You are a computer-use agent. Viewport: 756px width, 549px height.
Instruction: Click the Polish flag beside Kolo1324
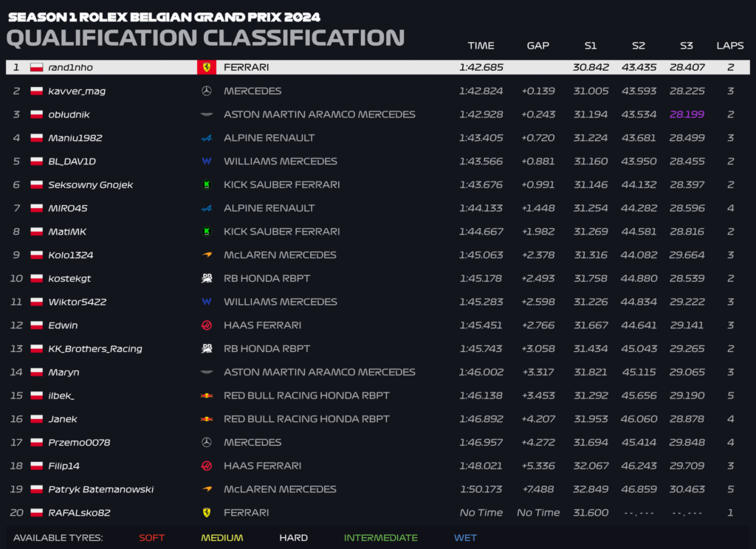pos(37,255)
